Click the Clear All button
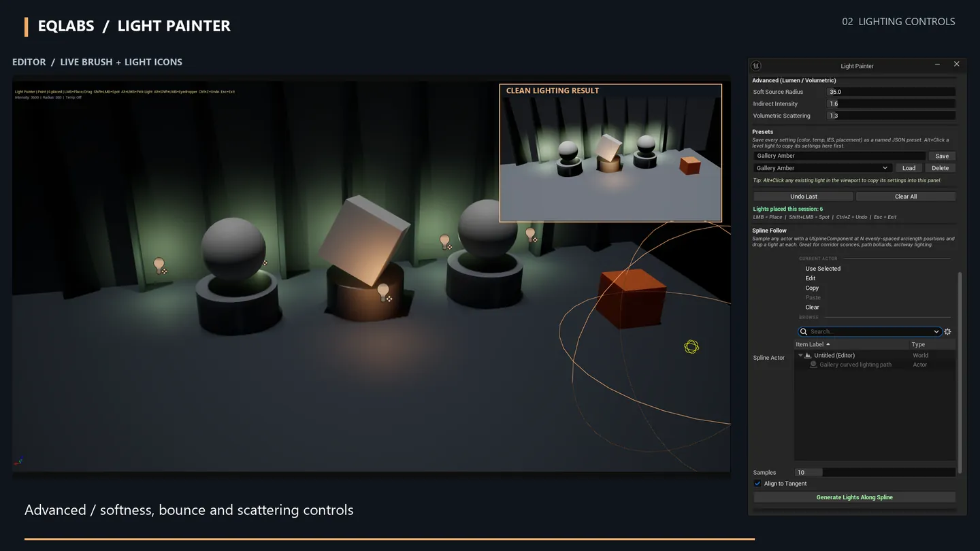 pyautogui.click(x=906, y=197)
